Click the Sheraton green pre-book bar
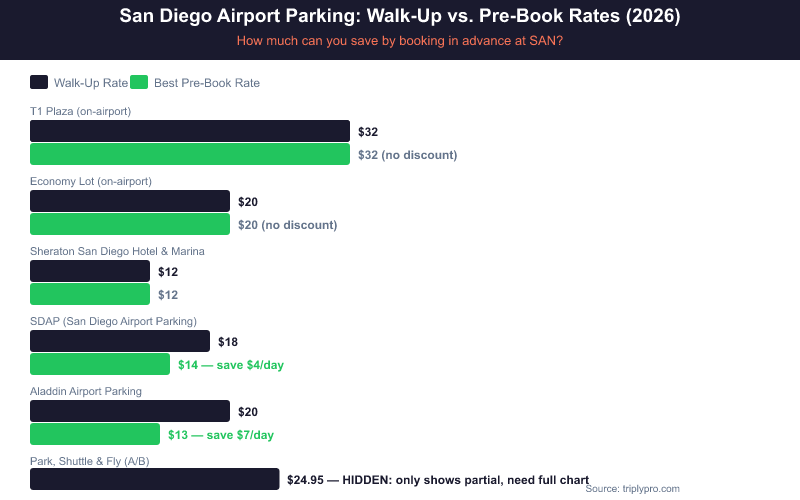Image resolution: width=800 pixels, height=500 pixels. 90,294
